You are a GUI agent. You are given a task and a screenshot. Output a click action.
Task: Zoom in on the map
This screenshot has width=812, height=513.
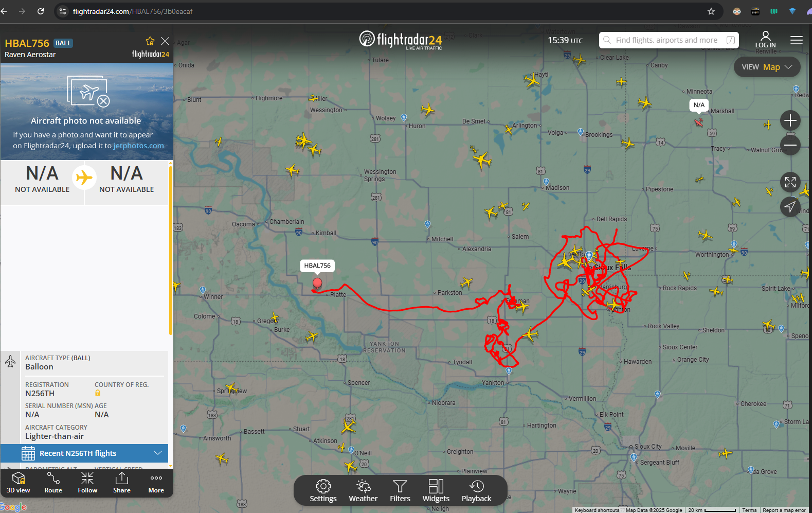coord(790,120)
